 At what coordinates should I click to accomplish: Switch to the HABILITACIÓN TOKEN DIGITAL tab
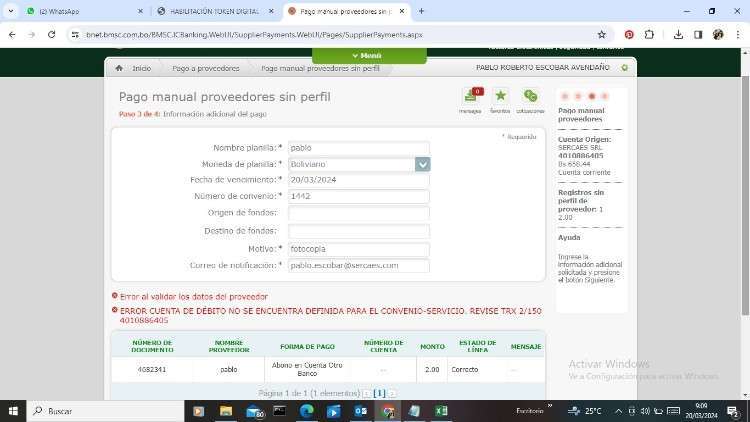tap(215, 11)
